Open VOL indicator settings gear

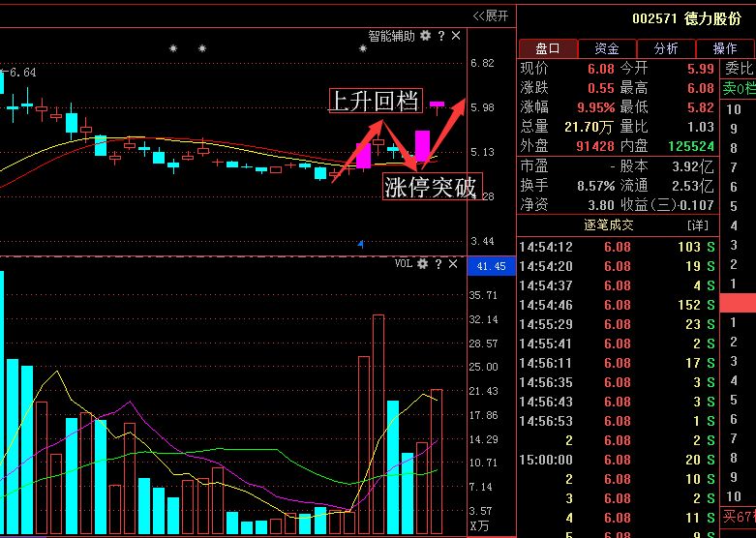pyautogui.click(x=422, y=263)
